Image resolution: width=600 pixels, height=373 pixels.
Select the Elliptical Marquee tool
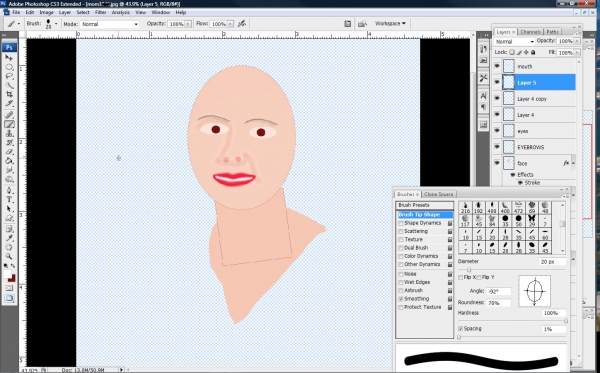click(x=9, y=67)
